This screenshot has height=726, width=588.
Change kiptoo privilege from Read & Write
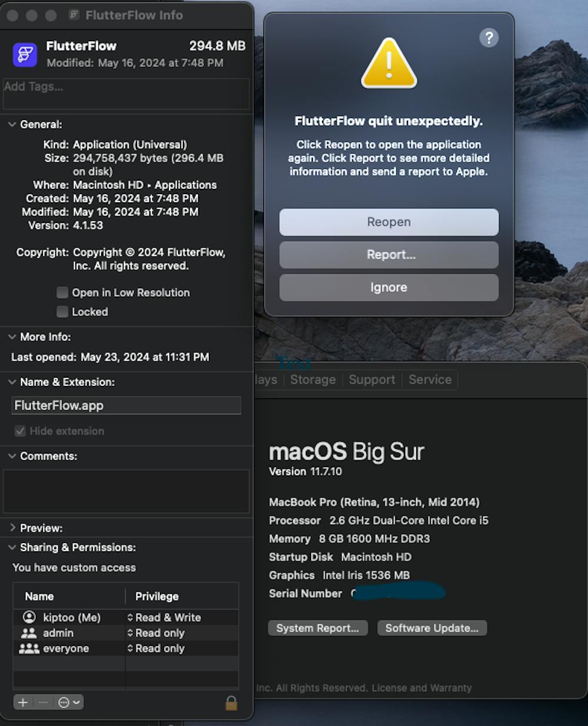164,617
